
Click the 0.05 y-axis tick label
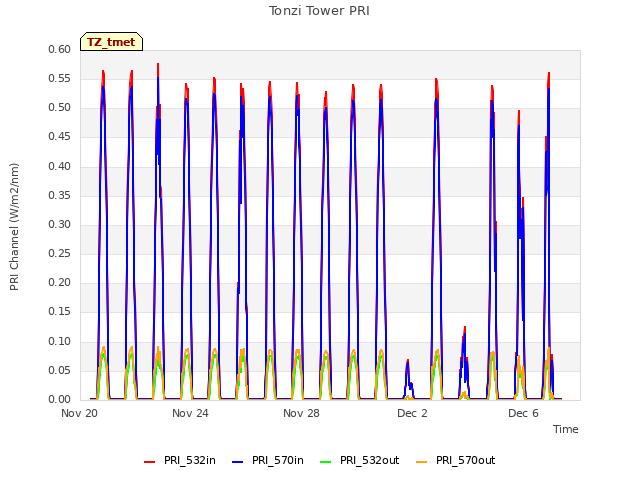pos(60,371)
